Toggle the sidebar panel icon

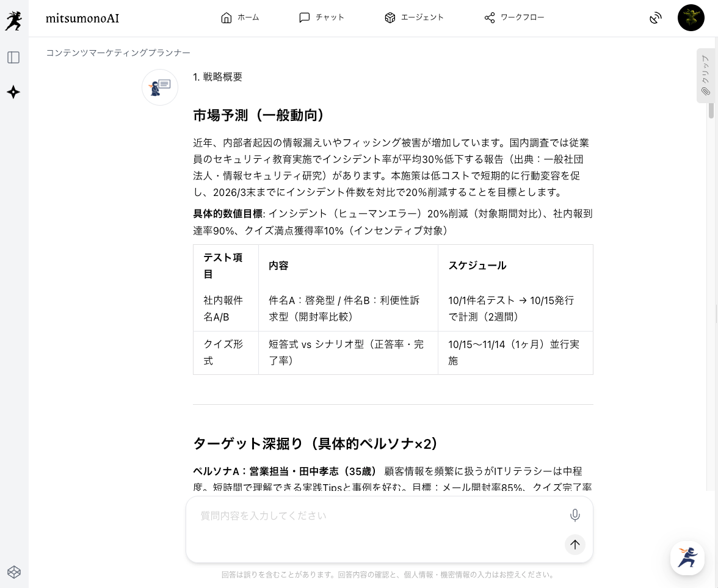coord(13,57)
